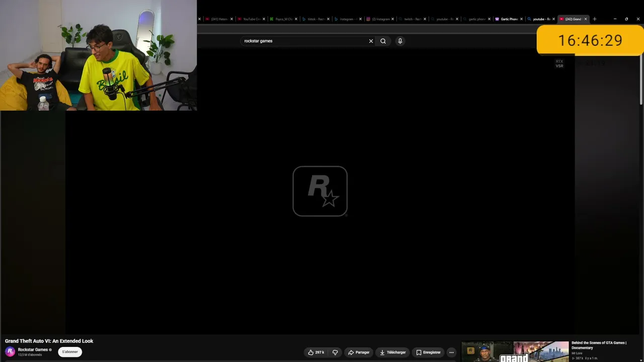Open the more actions three-dot menu
Screen dimensions: 644x362
451,352
